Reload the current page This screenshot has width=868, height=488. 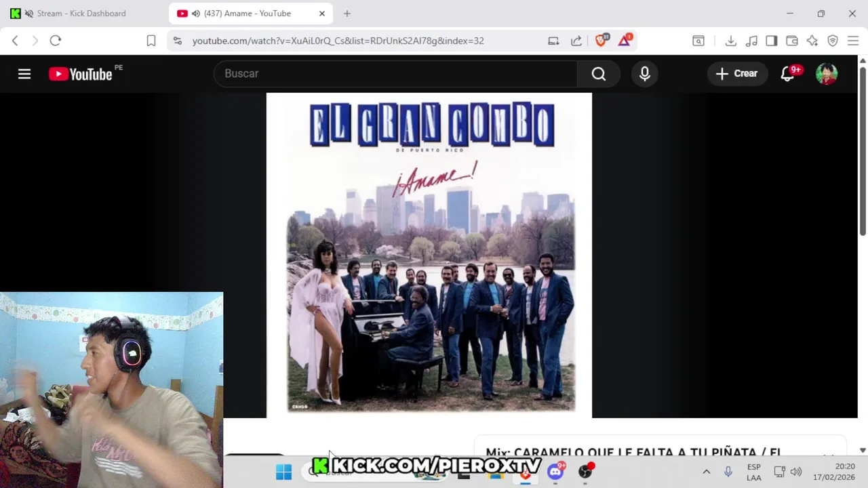click(56, 41)
